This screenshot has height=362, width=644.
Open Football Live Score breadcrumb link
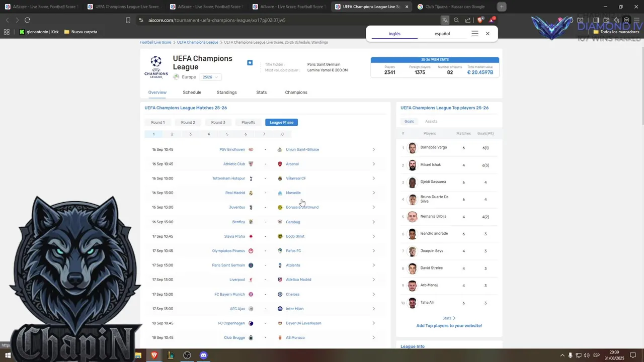click(155, 42)
